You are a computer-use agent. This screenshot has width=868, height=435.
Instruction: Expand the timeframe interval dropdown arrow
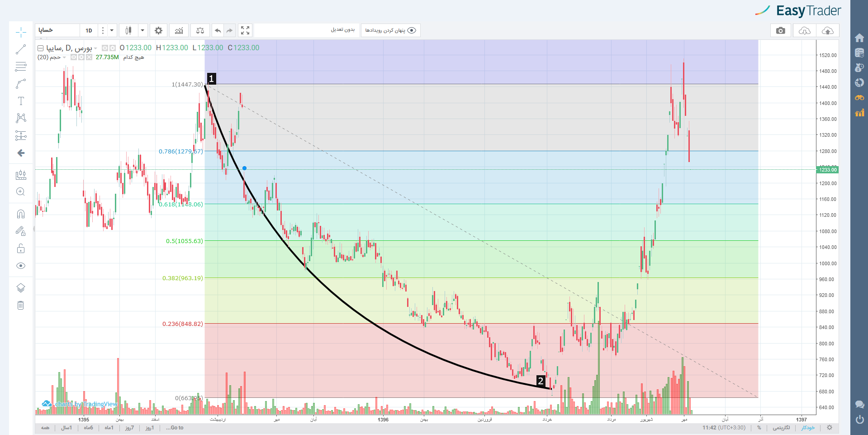pos(112,30)
